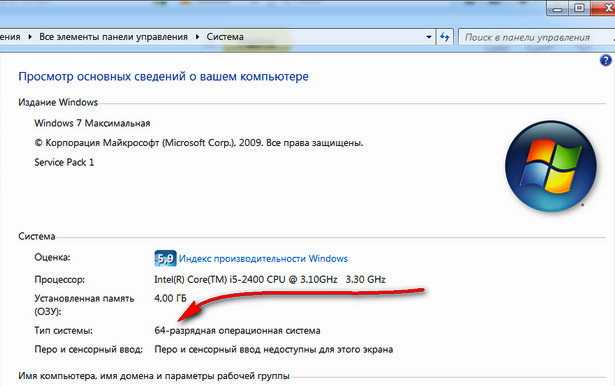Image resolution: width=615 pixels, height=386 pixels.
Task: Click the 5,9 performance rating badge
Action: (165, 259)
